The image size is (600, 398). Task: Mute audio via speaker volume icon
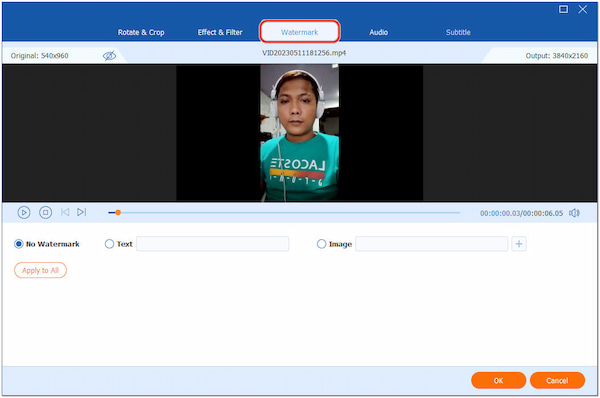(x=574, y=213)
